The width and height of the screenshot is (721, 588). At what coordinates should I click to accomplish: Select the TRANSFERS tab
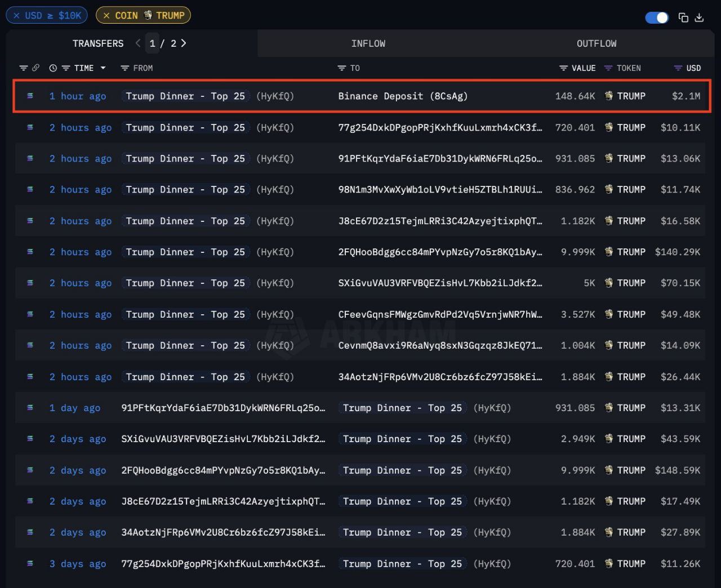pyautogui.click(x=98, y=43)
